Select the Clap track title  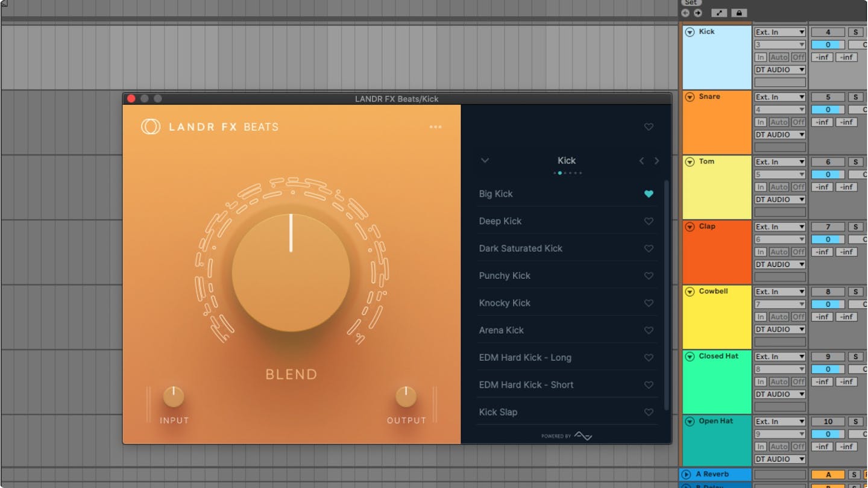(707, 227)
